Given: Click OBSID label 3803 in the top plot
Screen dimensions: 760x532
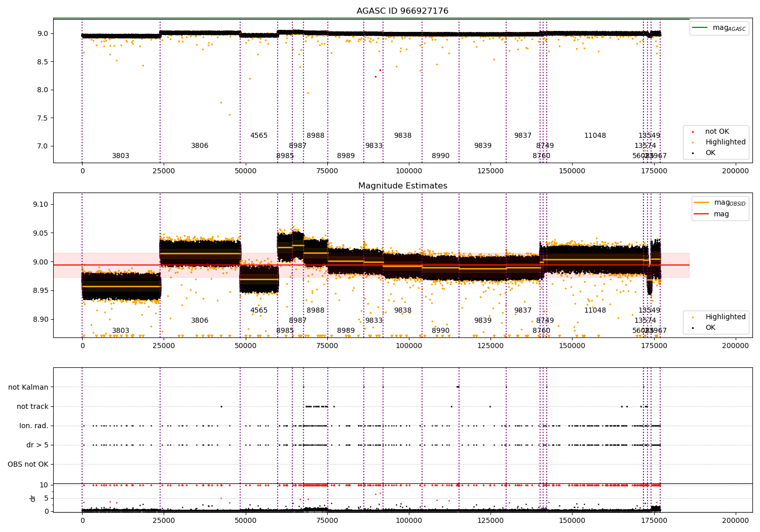Looking at the screenshot, I should [121, 156].
